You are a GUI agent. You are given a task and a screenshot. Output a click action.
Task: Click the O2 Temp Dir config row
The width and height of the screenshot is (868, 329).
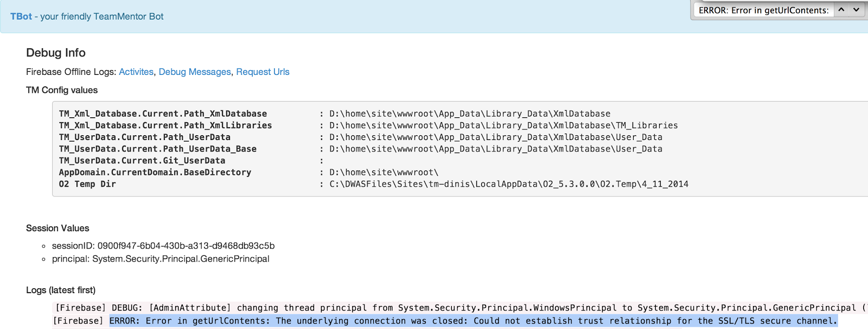(x=373, y=184)
